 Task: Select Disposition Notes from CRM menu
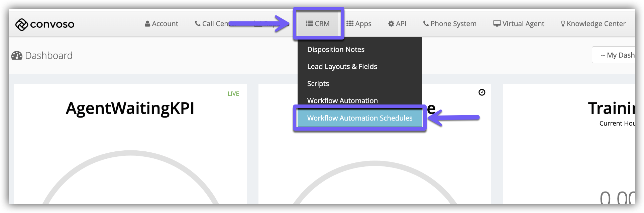click(336, 50)
